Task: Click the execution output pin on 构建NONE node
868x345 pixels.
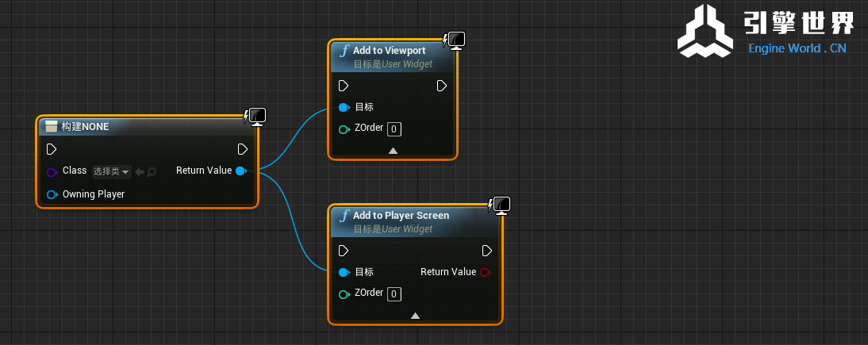Action: (x=243, y=149)
